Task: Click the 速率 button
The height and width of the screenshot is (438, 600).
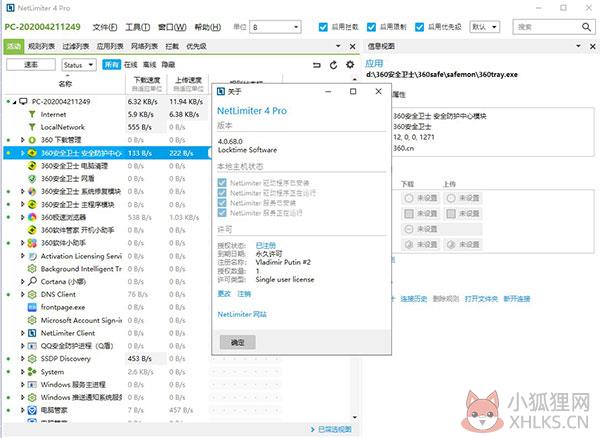Action: (x=31, y=65)
